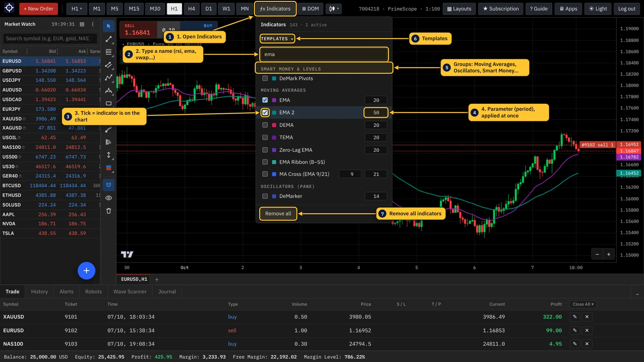The width and height of the screenshot is (644, 362).
Task: Select the cursor pointer tool
Action: (109, 26)
